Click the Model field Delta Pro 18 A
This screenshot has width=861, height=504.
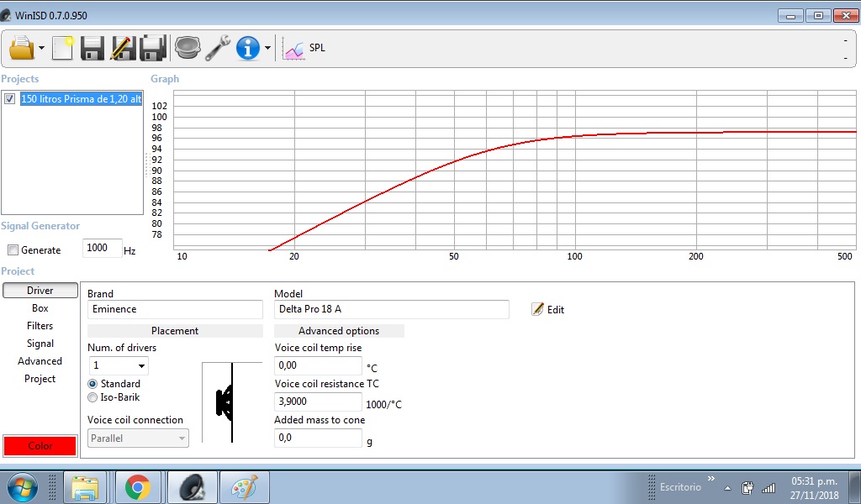pyautogui.click(x=392, y=309)
